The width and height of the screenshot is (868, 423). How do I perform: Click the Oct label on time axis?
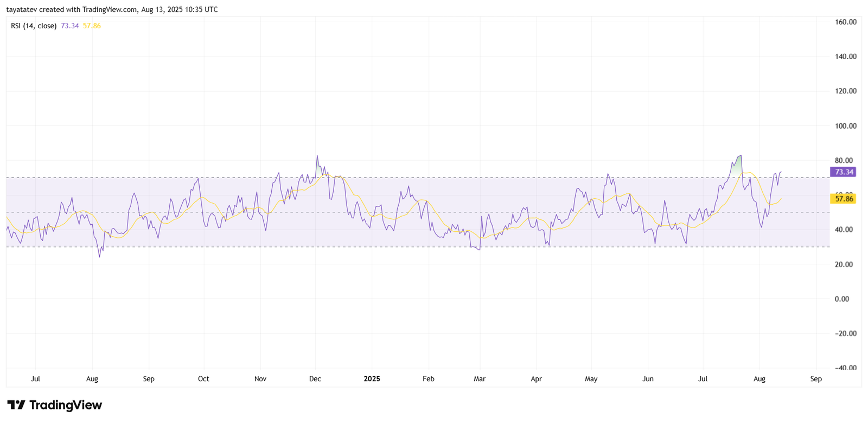click(x=203, y=379)
